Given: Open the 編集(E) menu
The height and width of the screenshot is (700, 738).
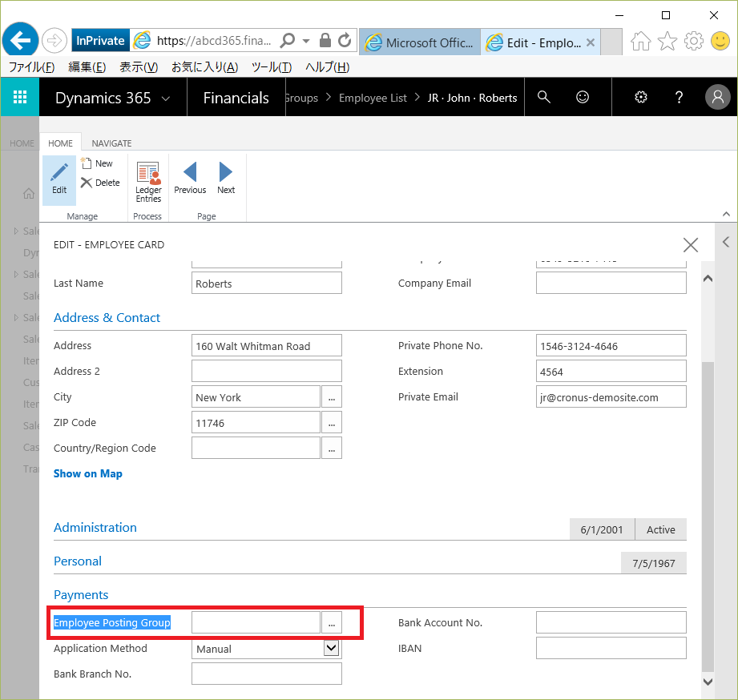Looking at the screenshot, I should (x=87, y=67).
